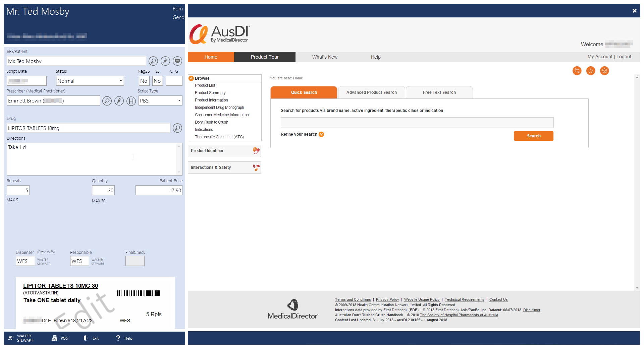Screen dimensions: 644x345
Task: Select the Advanced Product Search tab
Action: 372,92
